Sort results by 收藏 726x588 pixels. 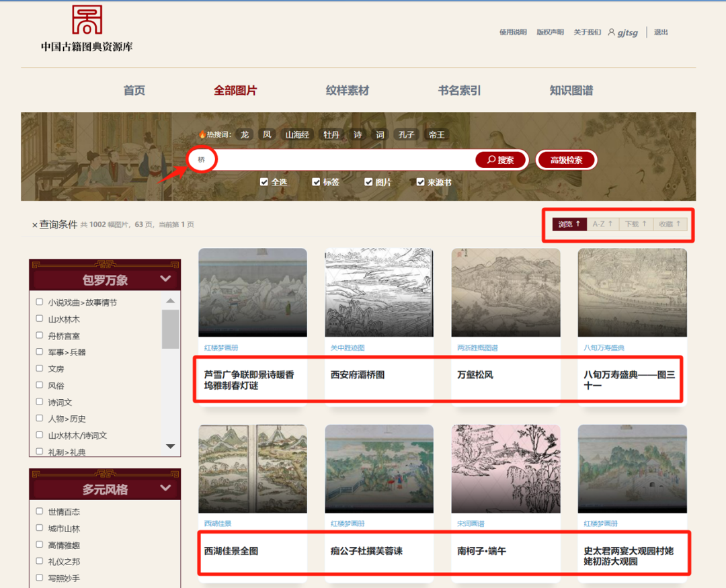coord(670,224)
